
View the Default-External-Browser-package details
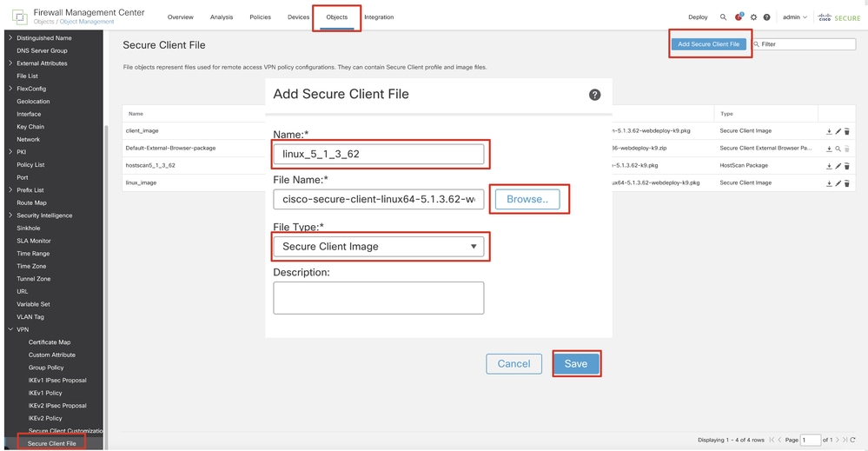(838, 149)
